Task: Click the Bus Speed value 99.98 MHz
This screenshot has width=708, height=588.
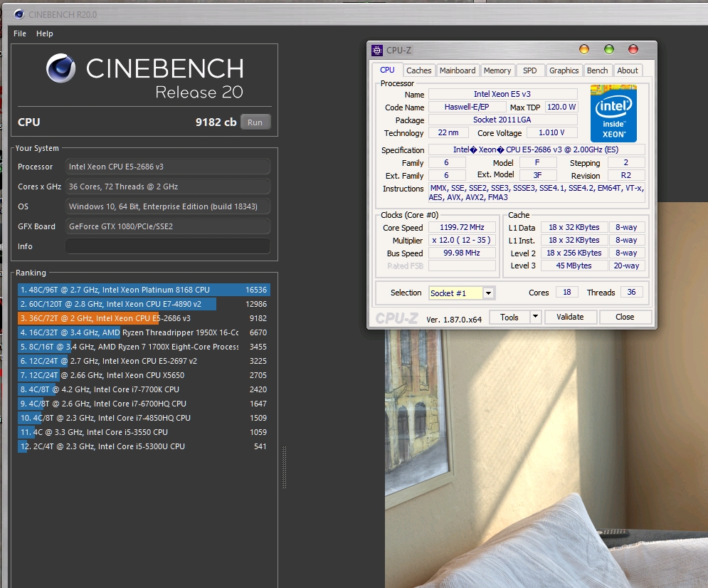Action: 462,253
